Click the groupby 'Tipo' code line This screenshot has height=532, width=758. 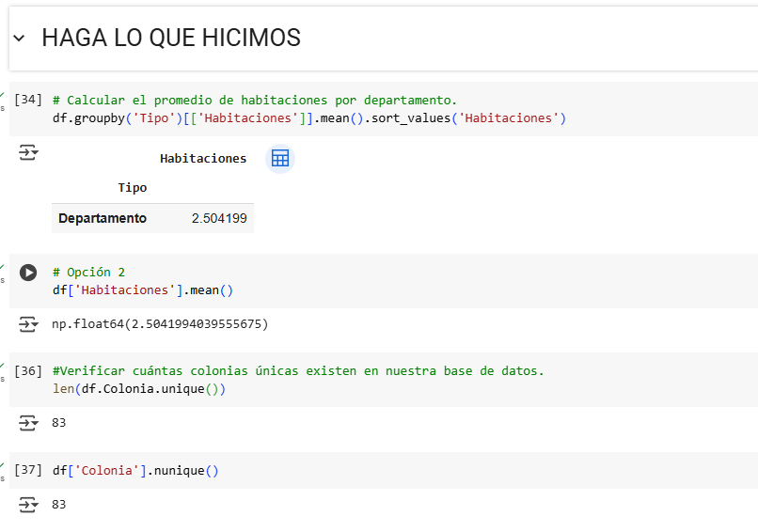pyautogui.click(x=309, y=118)
